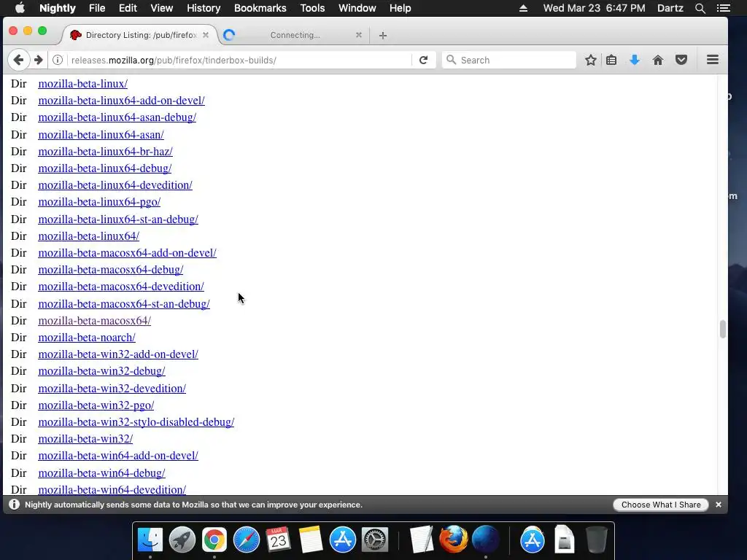Open mozilla-beta-macosx64/ visited link
The height and width of the screenshot is (560, 747).
click(x=94, y=321)
